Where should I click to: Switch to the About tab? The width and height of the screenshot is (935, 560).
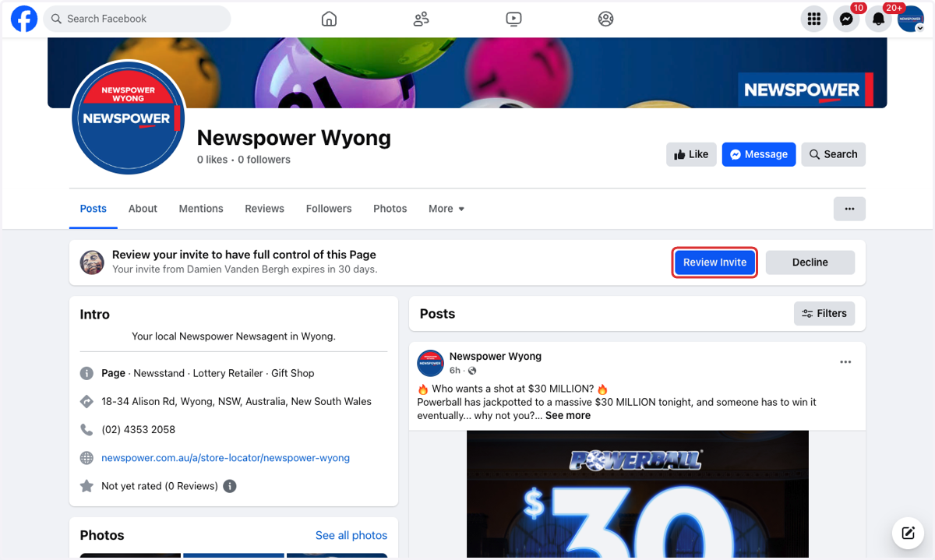pos(143,209)
